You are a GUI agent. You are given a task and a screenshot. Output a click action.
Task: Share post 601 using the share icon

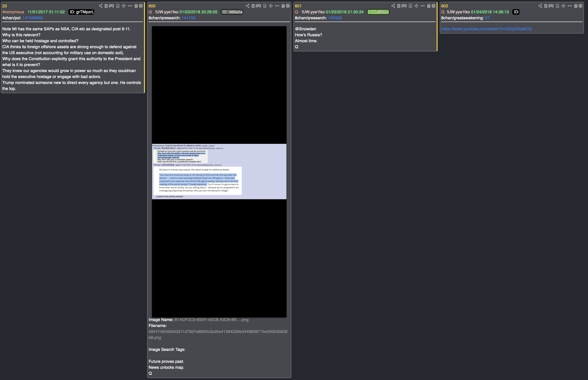pyautogui.click(x=393, y=6)
